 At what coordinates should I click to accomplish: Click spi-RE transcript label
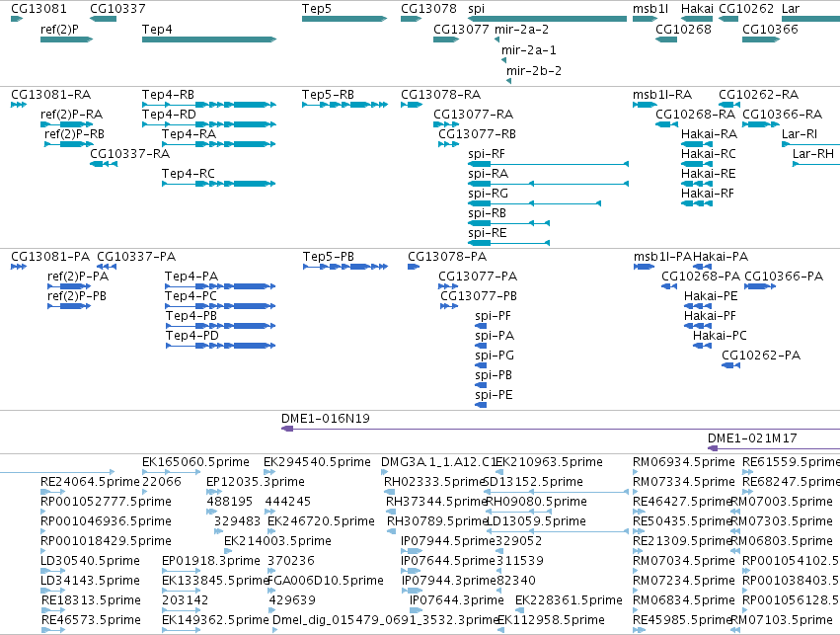[488, 233]
